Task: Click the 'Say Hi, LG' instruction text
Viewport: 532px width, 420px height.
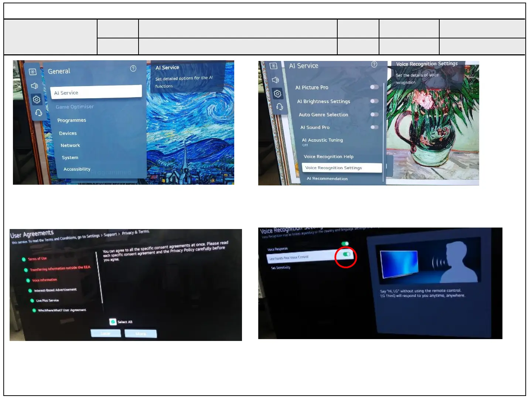Action: [423, 293]
